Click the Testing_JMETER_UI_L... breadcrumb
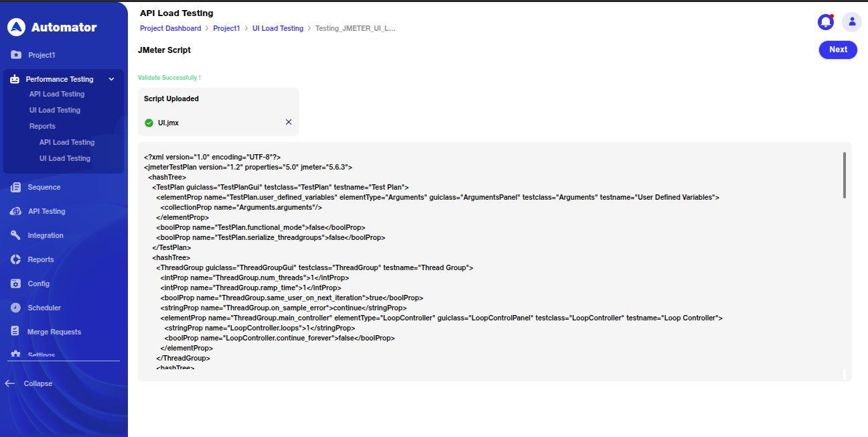Screen dimensions: 868x437 pyautogui.click(x=356, y=29)
